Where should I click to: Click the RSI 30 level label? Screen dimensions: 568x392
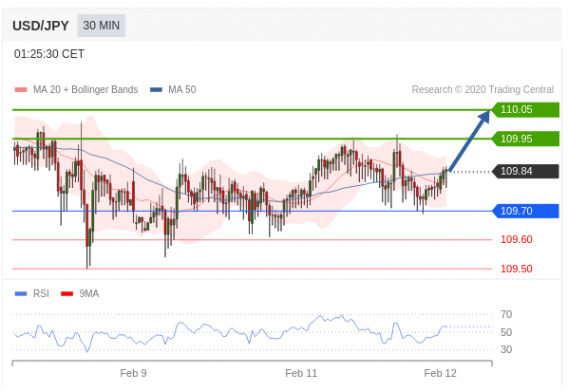tap(506, 349)
